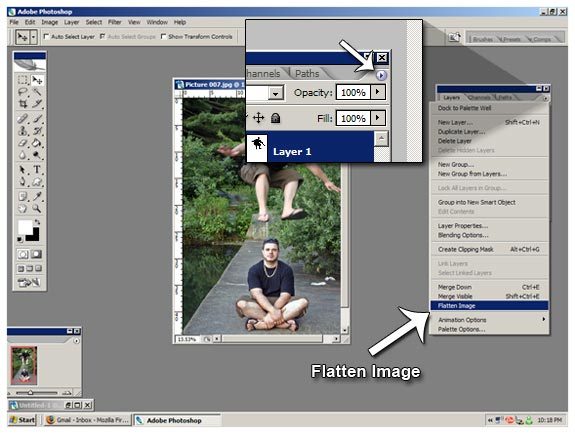This screenshot has width=575, height=434.
Task: Open the document status bar arrow menu
Action: coord(217,339)
